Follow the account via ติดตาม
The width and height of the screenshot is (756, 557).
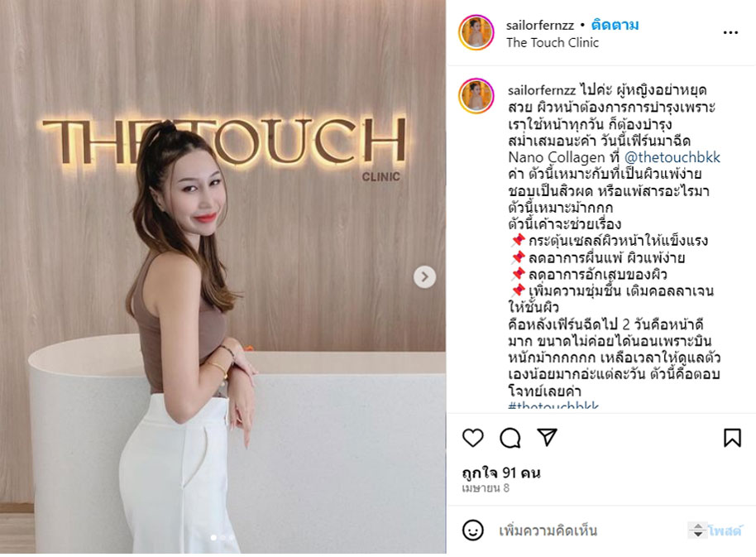pyautogui.click(x=615, y=25)
